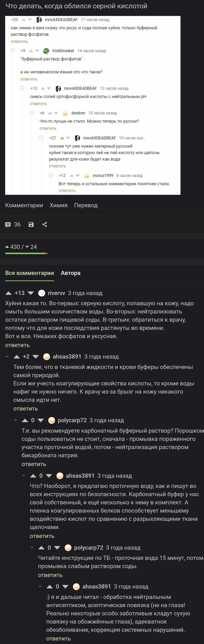Select the Все комментарии tab

click(30, 273)
